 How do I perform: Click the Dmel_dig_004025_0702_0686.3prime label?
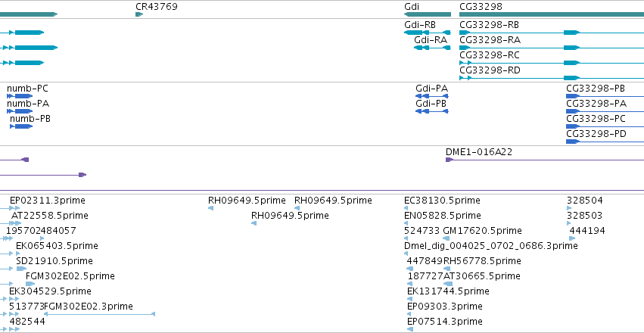pos(491,245)
